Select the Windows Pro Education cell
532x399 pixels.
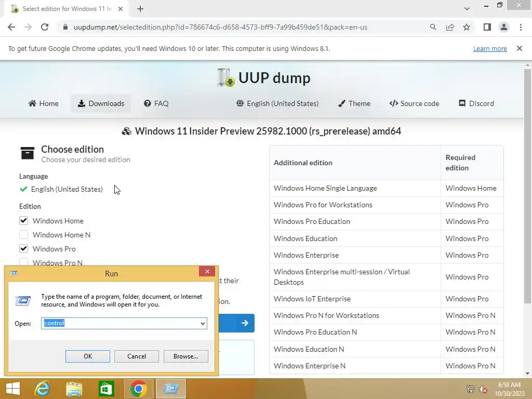click(355, 221)
